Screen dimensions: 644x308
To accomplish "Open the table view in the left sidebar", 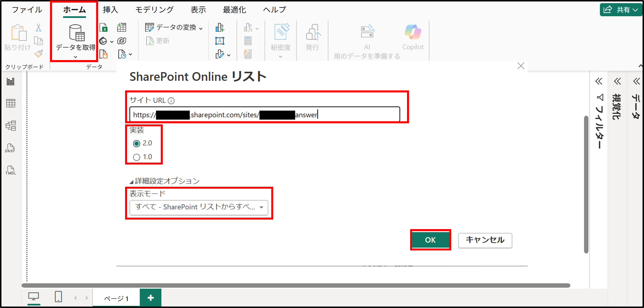I will coord(11,103).
